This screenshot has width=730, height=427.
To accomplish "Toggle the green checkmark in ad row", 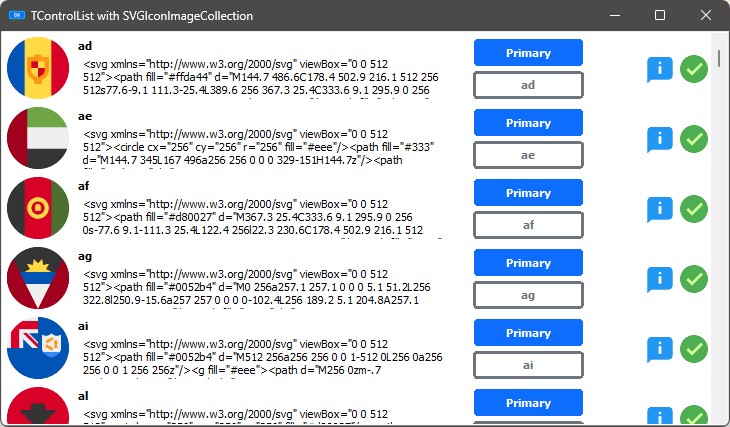I will click(x=694, y=69).
